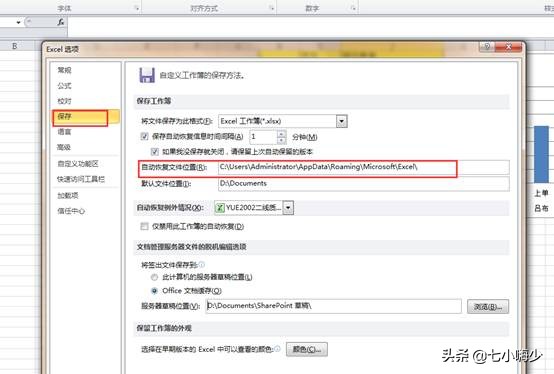
Task: Open 快速访问工具栏 settings
Action: click(81, 179)
